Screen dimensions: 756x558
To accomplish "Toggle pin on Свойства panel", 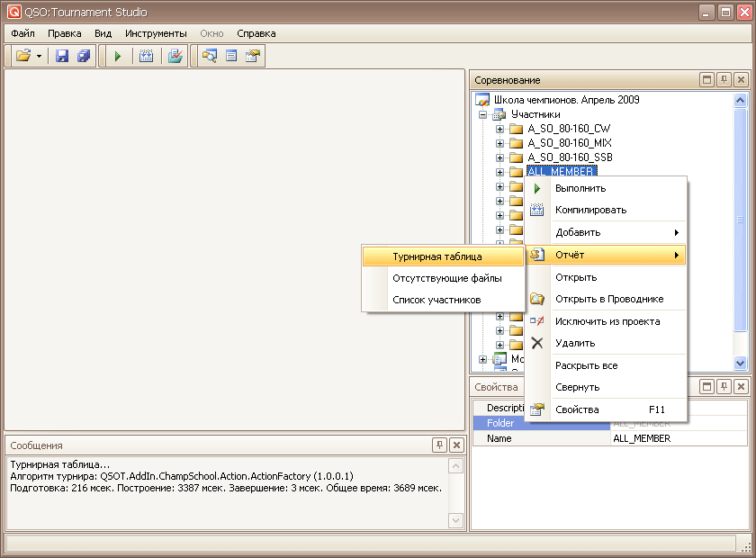I will tap(724, 386).
